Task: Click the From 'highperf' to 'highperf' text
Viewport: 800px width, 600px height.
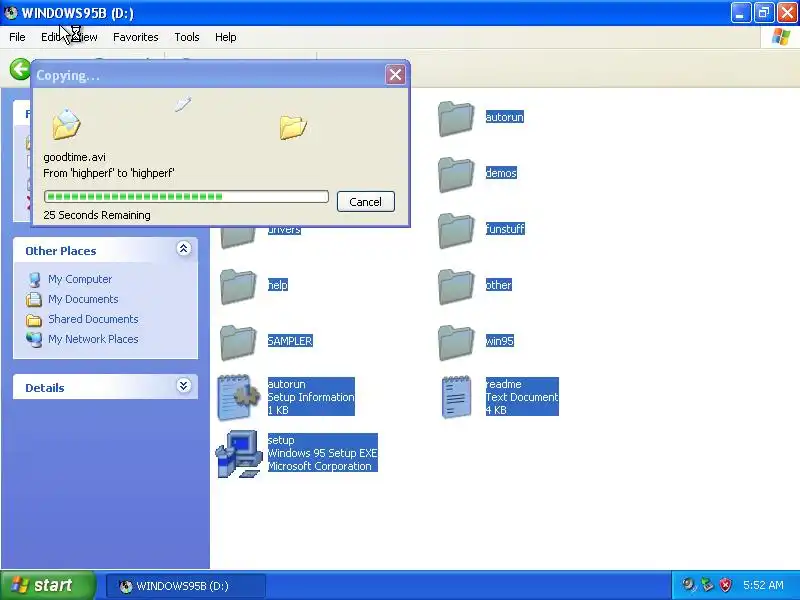Action: (109, 173)
